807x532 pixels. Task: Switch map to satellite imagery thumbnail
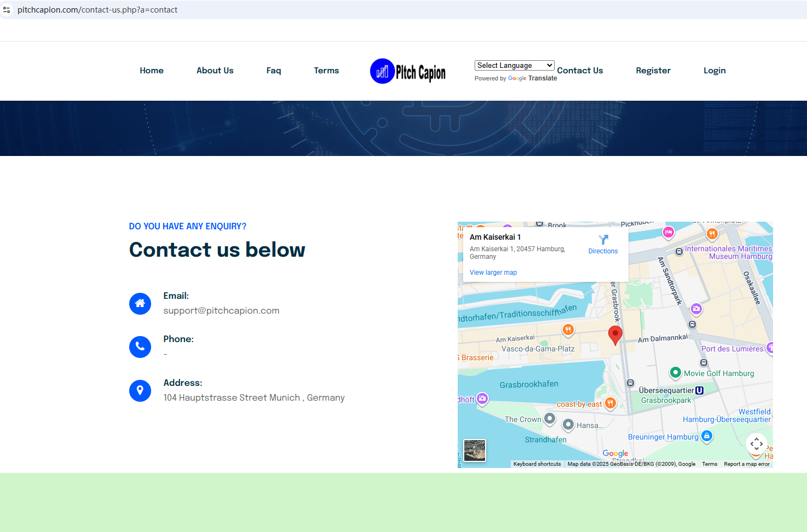click(474, 450)
